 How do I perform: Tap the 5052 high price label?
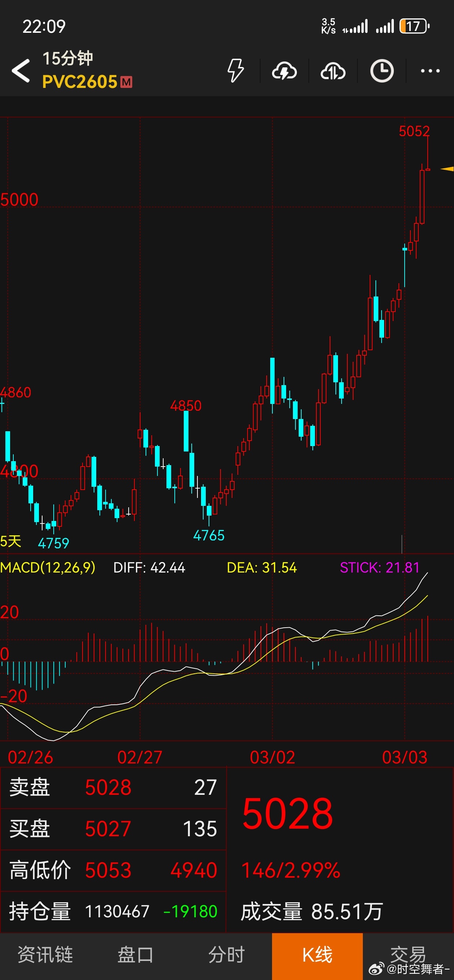(x=414, y=131)
